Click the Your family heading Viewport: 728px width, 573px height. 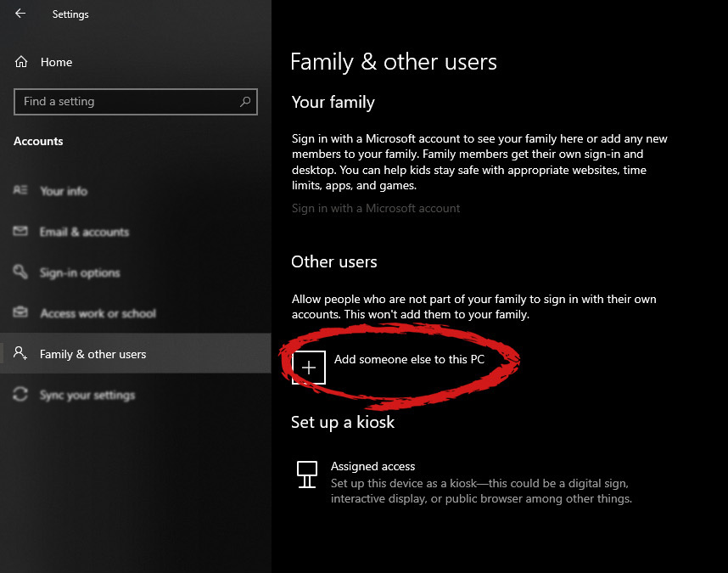[x=333, y=102]
